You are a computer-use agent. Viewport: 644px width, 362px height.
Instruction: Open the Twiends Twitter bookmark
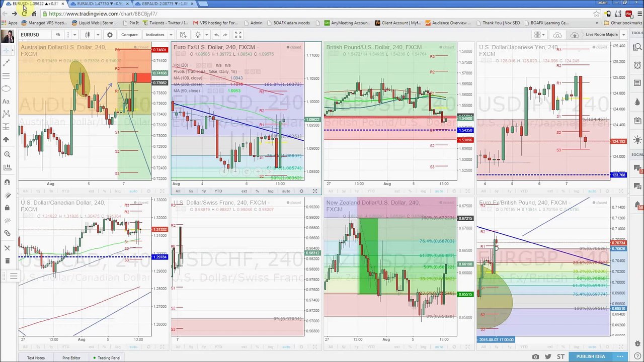[165, 23]
